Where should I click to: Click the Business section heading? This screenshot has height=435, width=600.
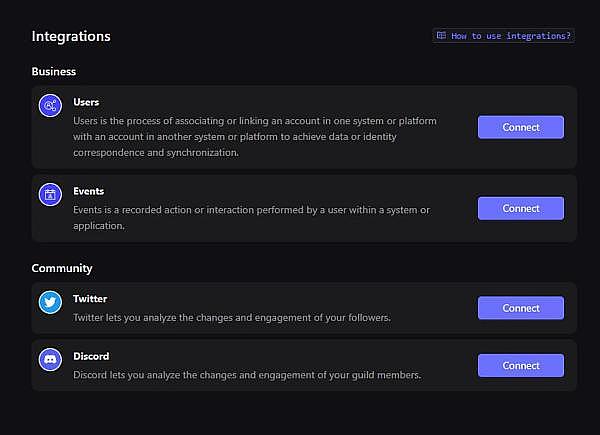click(x=54, y=71)
